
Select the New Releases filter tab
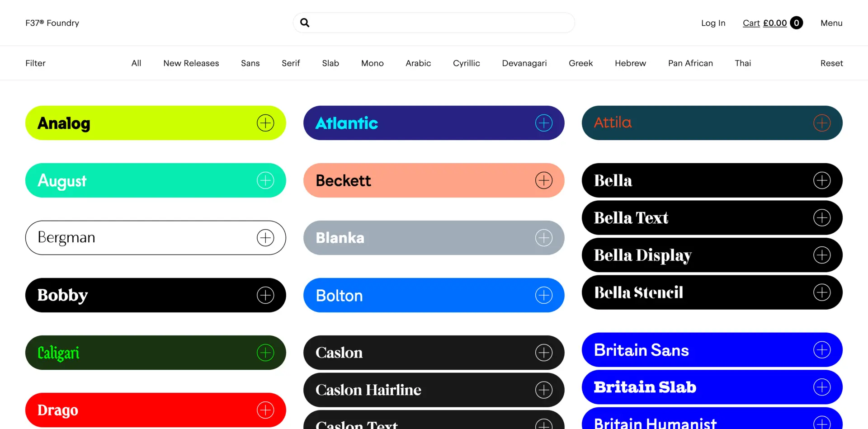(x=191, y=63)
